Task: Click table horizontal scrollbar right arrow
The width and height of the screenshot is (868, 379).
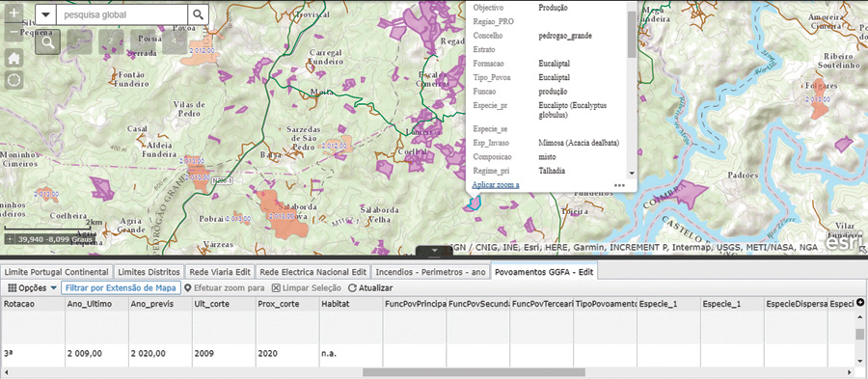Action: pyautogui.click(x=851, y=372)
